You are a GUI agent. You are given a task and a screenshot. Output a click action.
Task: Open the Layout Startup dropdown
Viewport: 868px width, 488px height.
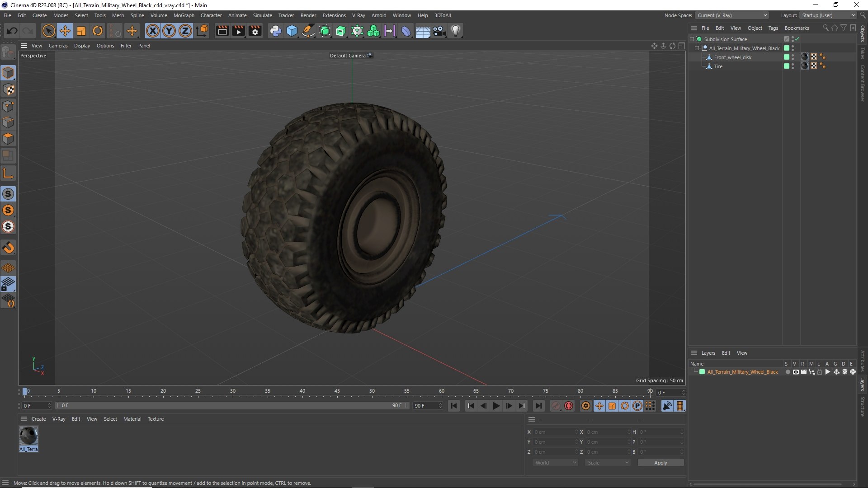(828, 15)
